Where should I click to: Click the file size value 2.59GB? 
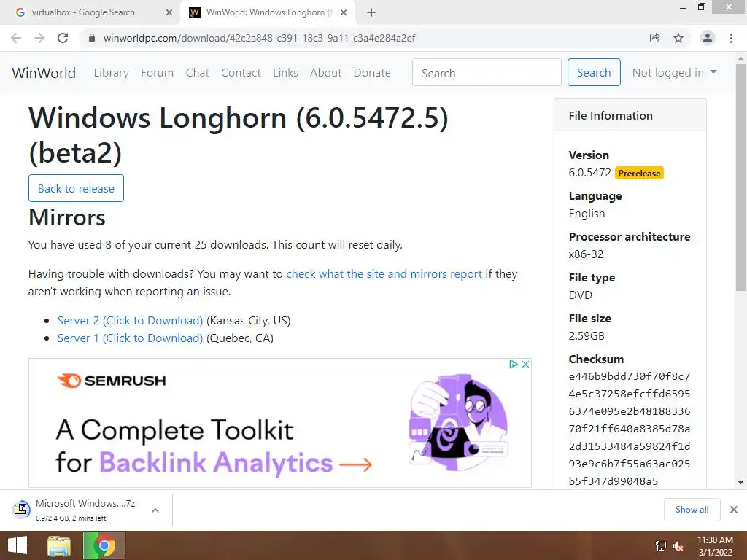coord(587,335)
